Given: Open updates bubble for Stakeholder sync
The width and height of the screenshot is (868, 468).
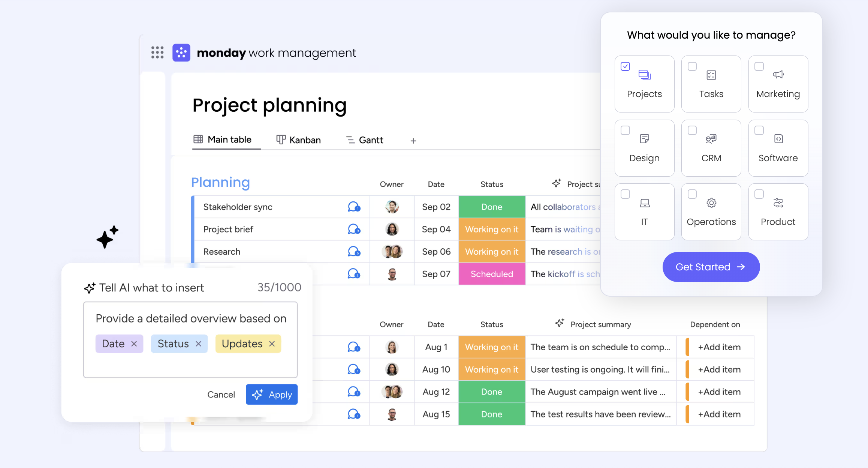Looking at the screenshot, I should point(354,207).
